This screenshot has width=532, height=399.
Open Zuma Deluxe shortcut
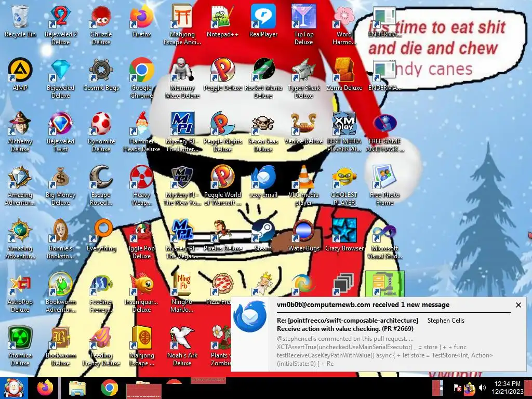[344, 75]
